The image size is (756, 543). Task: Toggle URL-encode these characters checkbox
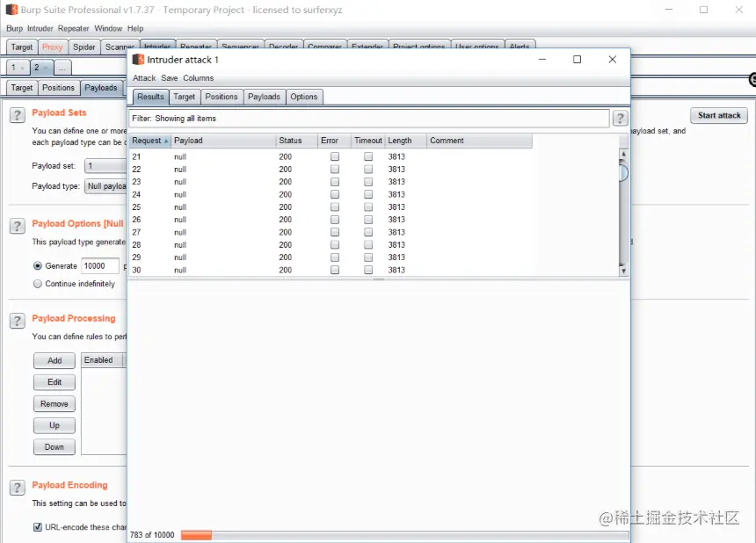click(x=38, y=527)
